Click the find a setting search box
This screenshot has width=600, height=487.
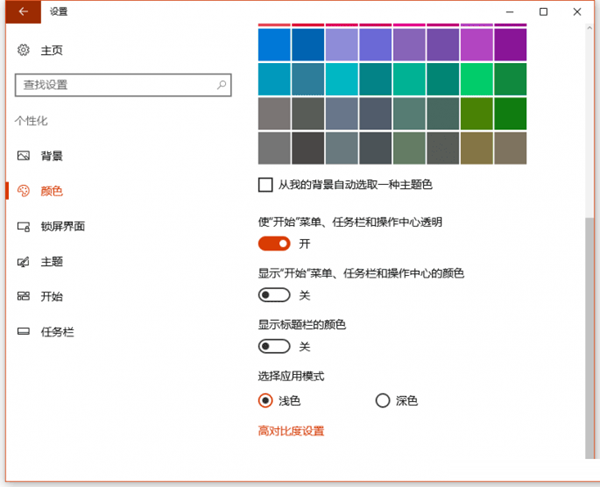(x=115, y=85)
